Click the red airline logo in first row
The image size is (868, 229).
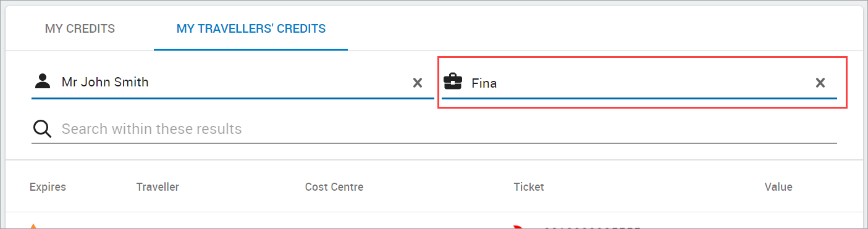518,227
